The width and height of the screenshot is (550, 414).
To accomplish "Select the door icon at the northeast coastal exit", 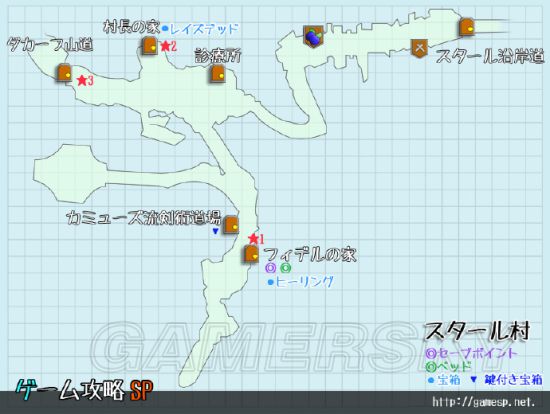I will [467, 27].
